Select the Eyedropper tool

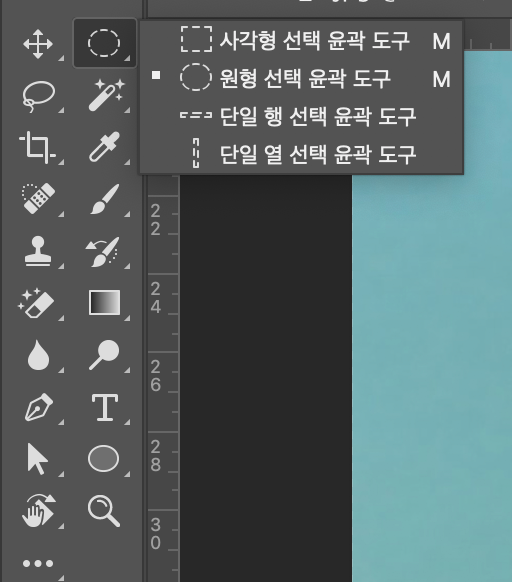104,147
